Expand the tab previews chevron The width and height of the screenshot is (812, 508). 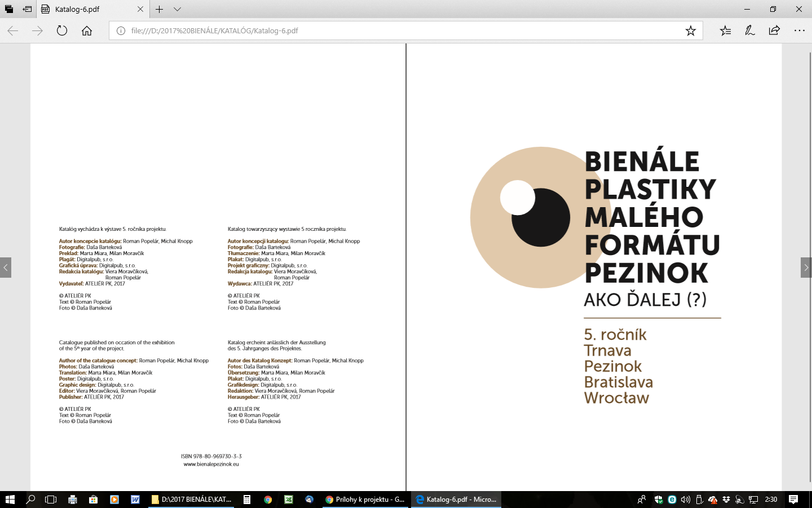pyautogui.click(x=177, y=9)
